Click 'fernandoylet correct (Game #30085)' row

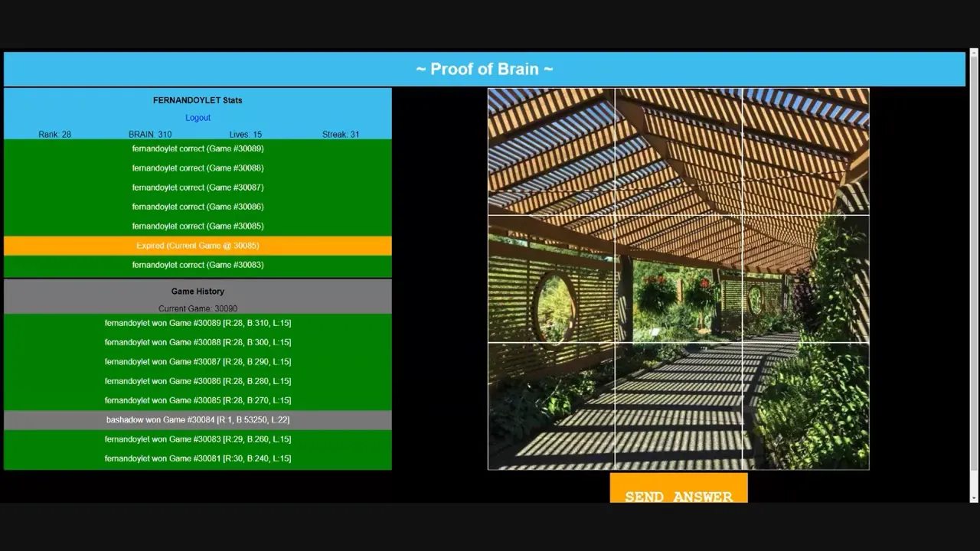tap(198, 227)
